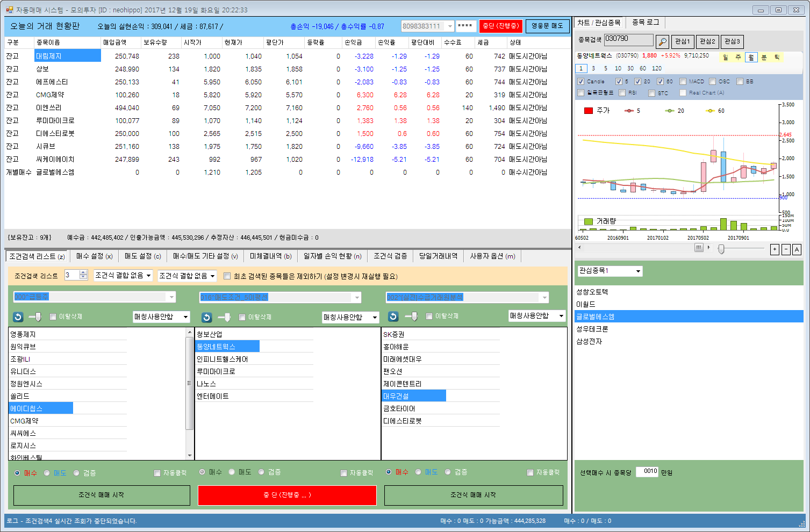Start 조건식 매매 시작 for the third list
Image resolution: width=810 pixels, height=532 pixels.
[x=474, y=495]
